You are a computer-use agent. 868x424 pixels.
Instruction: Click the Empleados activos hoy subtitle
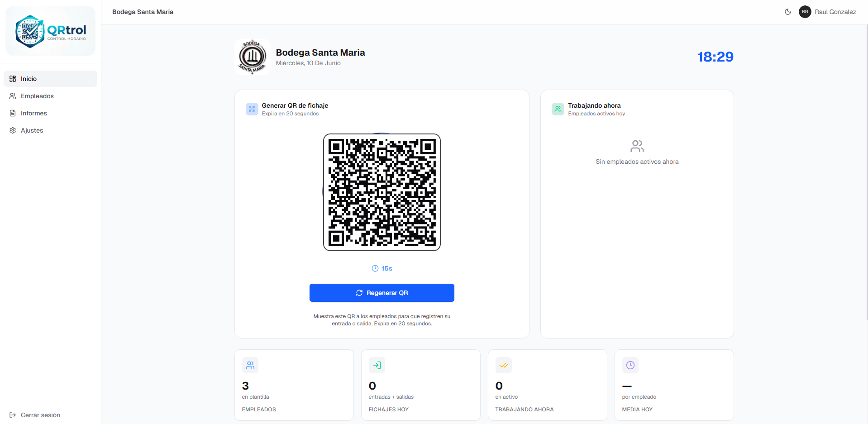[596, 114]
